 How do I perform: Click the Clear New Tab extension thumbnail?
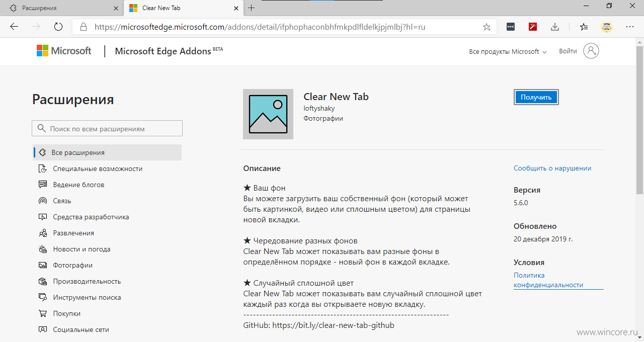pyautogui.click(x=268, y=114)
